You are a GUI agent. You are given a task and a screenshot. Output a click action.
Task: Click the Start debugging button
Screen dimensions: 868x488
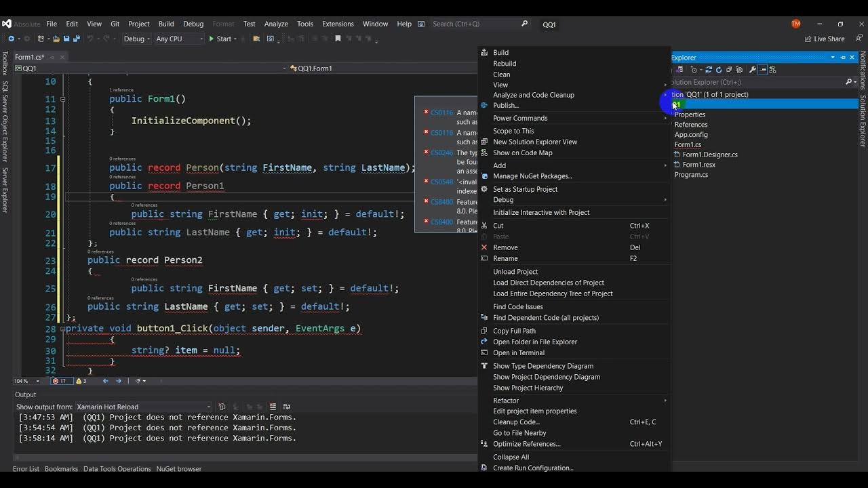[x=220, y=39]
